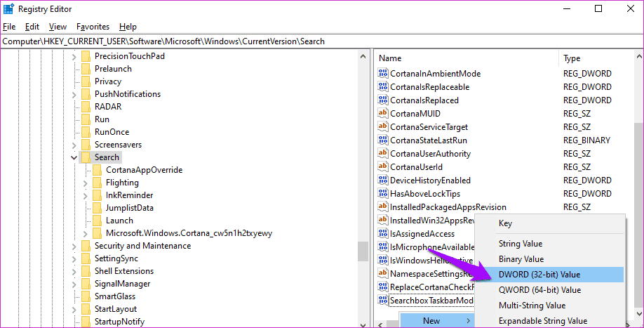644x328 pixels.
Task: Choose Expandable String Value option
Action: coord(549,320)
